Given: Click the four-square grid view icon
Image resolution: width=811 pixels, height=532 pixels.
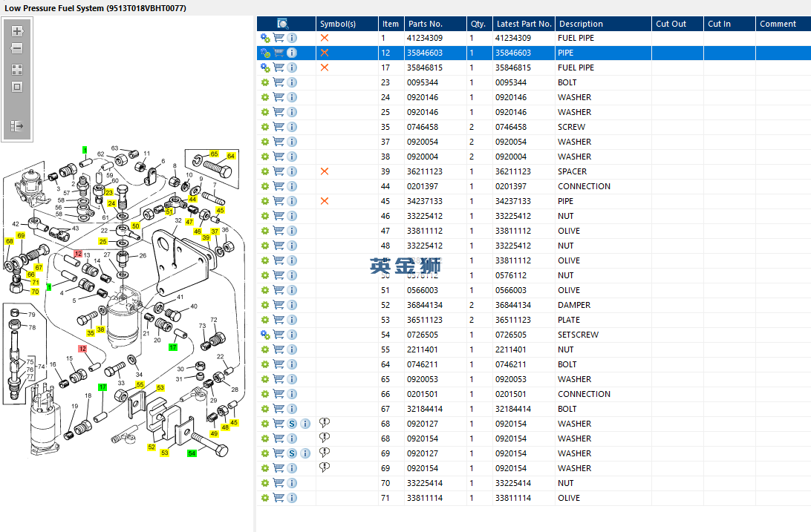Looking at the screenshot, I should pyautogui.click(x=17, y=69).
